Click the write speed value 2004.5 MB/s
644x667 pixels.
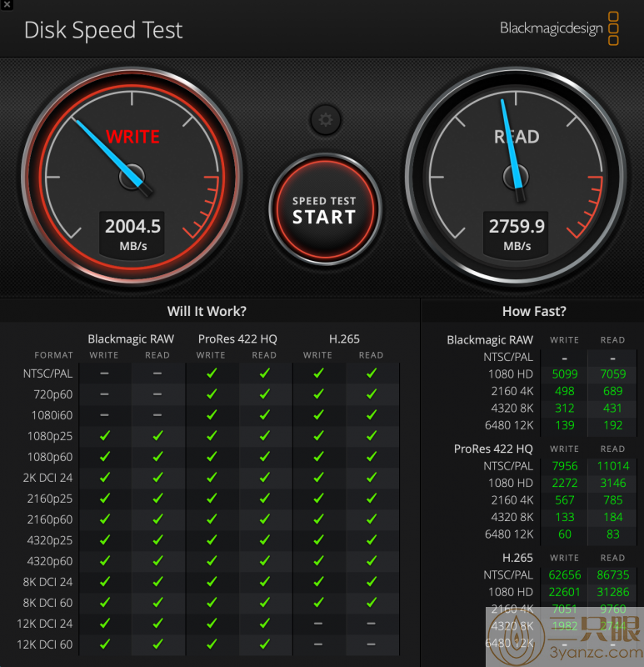132,233
